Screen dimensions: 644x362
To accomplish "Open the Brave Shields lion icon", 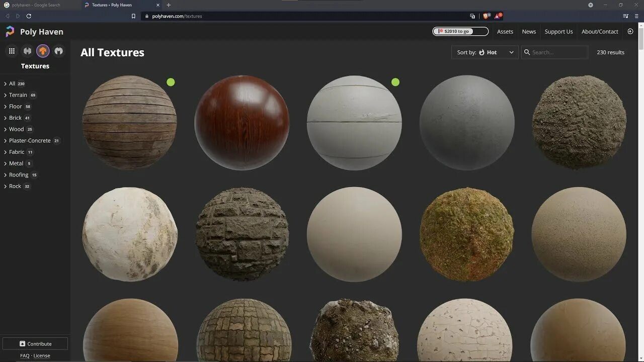I will click(x=486, y=16).
